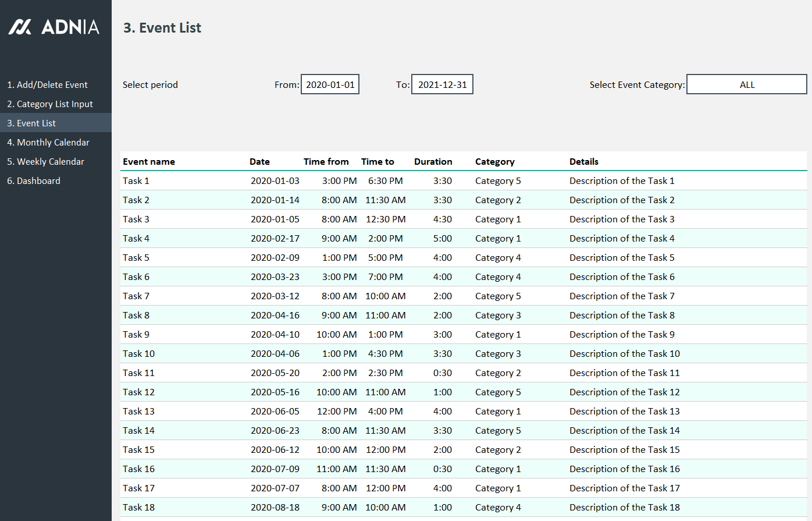Click the ADNIA logo
The width and height of the screenshot is (812, 521).
pyautogui.click(x=54, y=27)
